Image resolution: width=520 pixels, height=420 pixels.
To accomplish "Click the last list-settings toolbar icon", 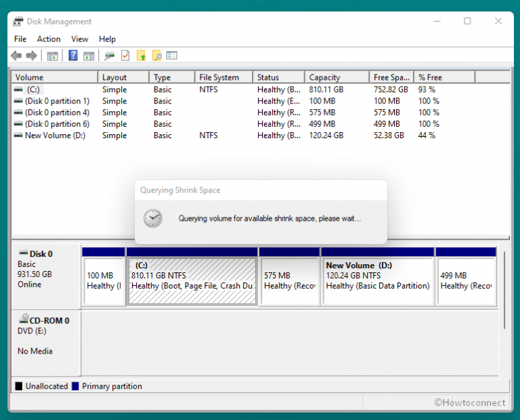I will click(172, 56).
